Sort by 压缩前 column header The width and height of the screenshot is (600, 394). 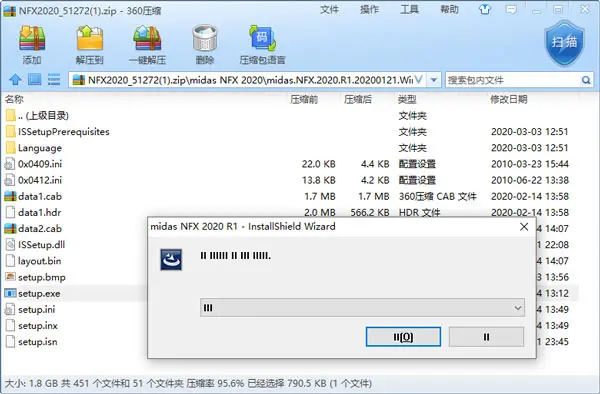pyautogui.click(x=304, y=99)
